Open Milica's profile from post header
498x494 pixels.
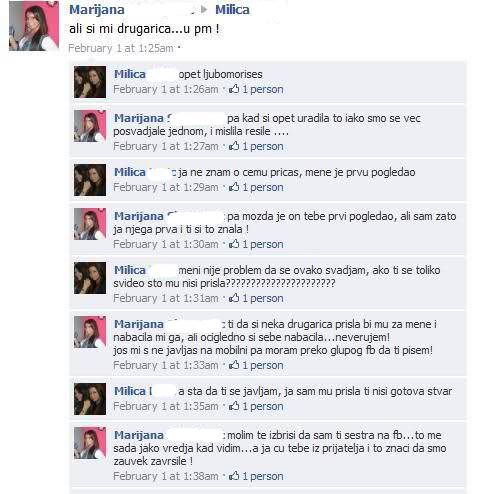pos(232,10)
